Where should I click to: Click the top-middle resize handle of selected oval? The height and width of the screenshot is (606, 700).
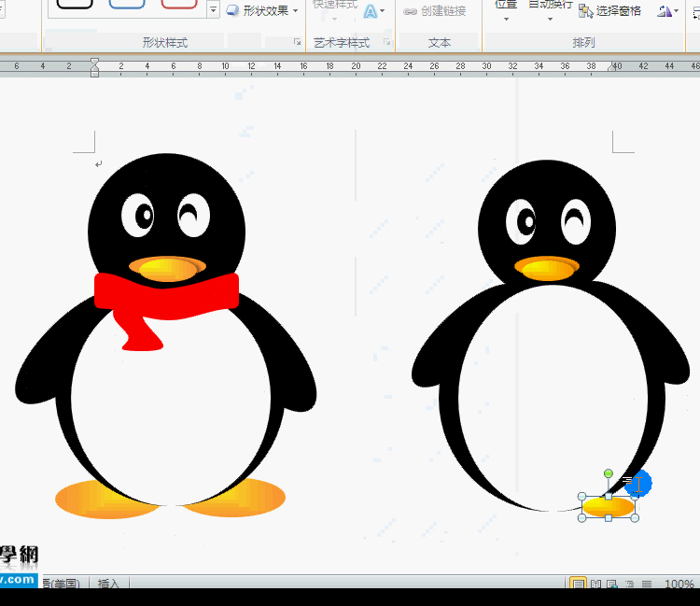[609, 496]
